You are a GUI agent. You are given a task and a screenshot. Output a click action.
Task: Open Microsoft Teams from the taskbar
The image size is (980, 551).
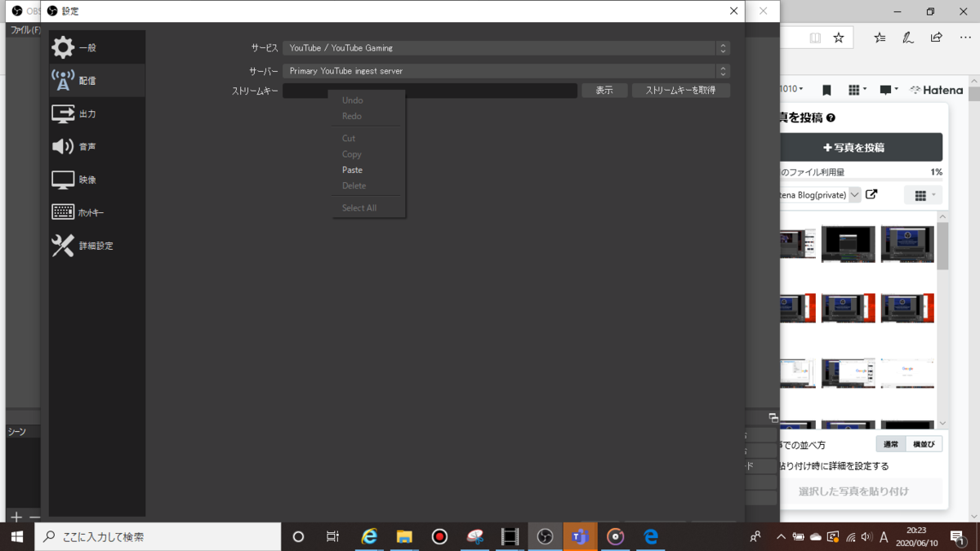pyautogui.click(x=580, y=536)
